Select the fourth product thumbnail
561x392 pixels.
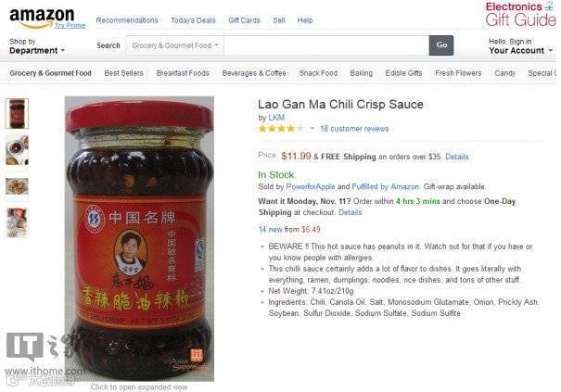pyautogui.click(x=17, y=222)
